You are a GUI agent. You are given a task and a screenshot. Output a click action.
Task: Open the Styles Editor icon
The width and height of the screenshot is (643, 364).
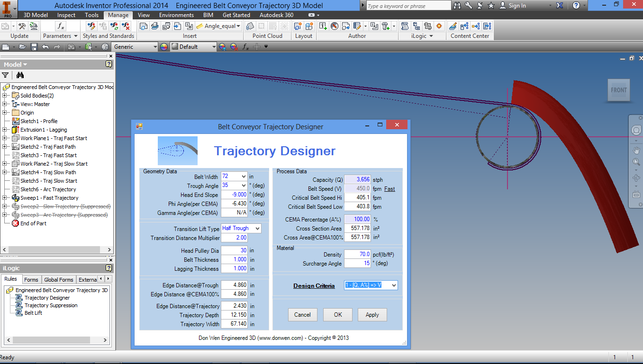(91, 26)
